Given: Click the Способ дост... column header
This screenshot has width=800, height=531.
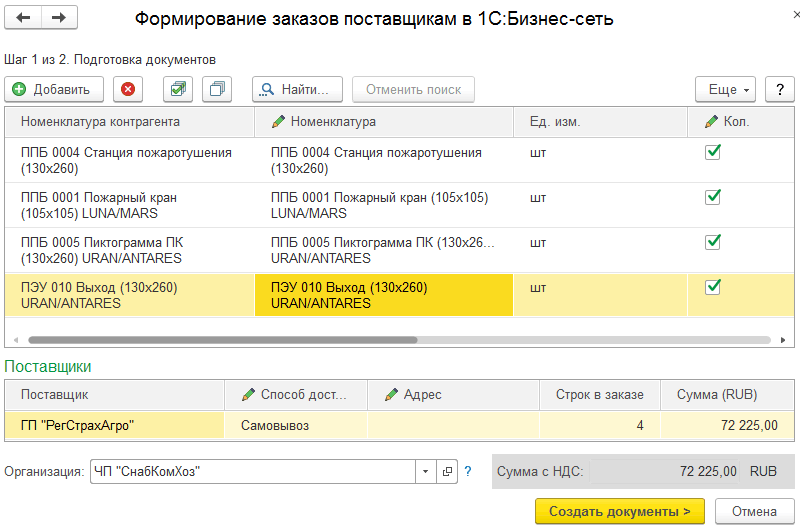Looking at the screenshot, I should coord(296,395).
